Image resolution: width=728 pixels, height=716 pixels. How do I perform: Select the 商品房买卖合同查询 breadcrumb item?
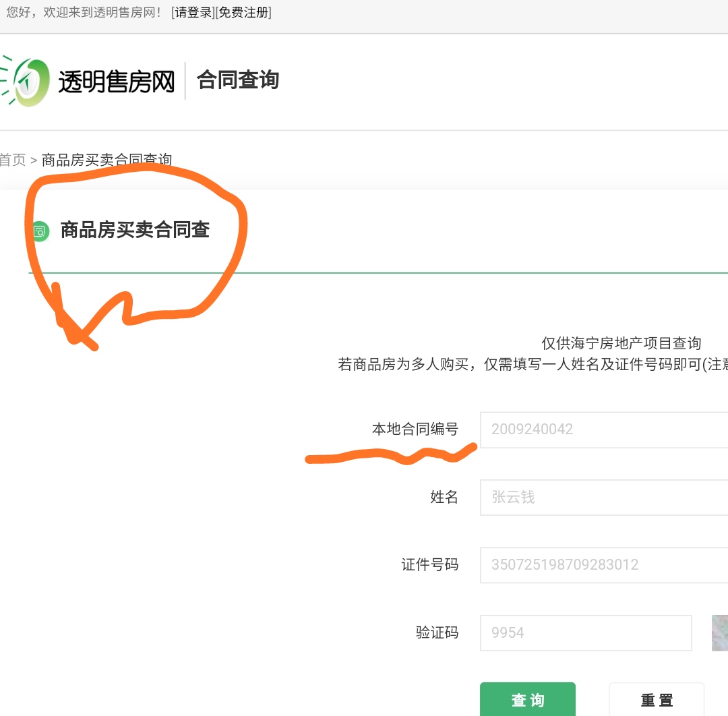pyautogui.click(x=105, y=160)
